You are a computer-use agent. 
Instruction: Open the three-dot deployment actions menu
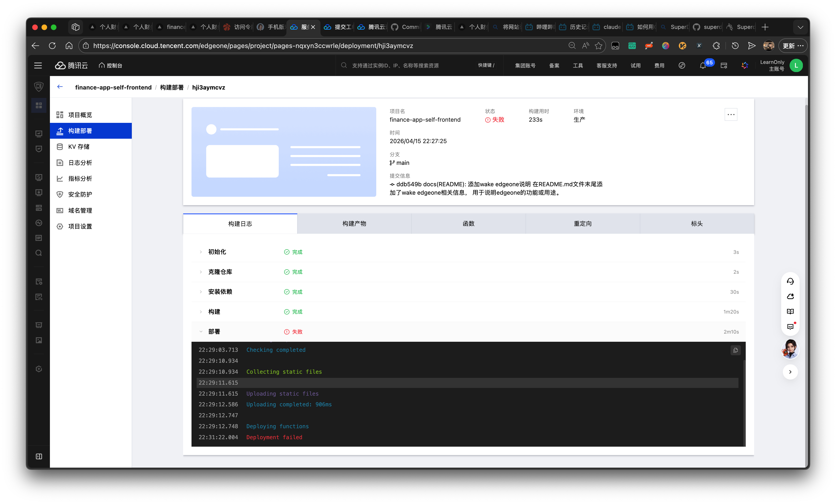(731, 115)
